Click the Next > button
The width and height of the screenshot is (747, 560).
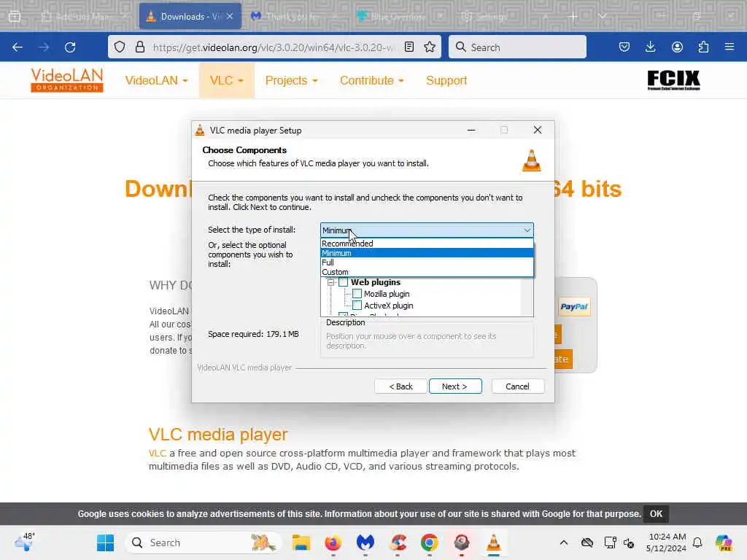(x=455, y=386)
